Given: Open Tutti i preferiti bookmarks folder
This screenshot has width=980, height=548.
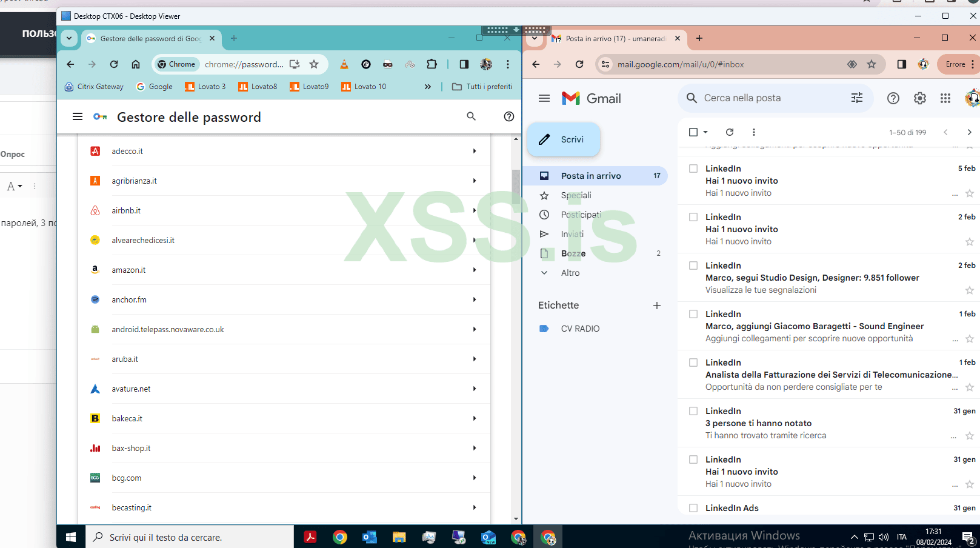Looking at the screenshot, I should point(482,87).
